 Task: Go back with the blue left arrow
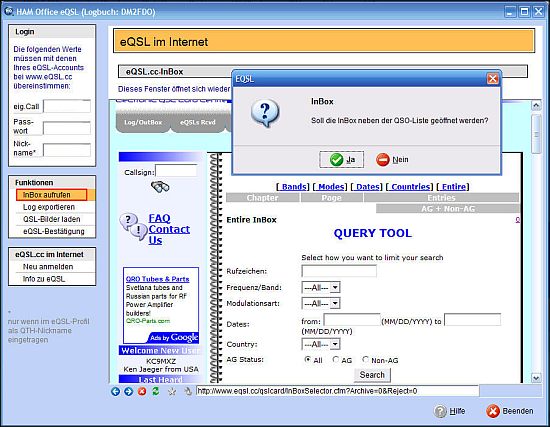point(115,391)
